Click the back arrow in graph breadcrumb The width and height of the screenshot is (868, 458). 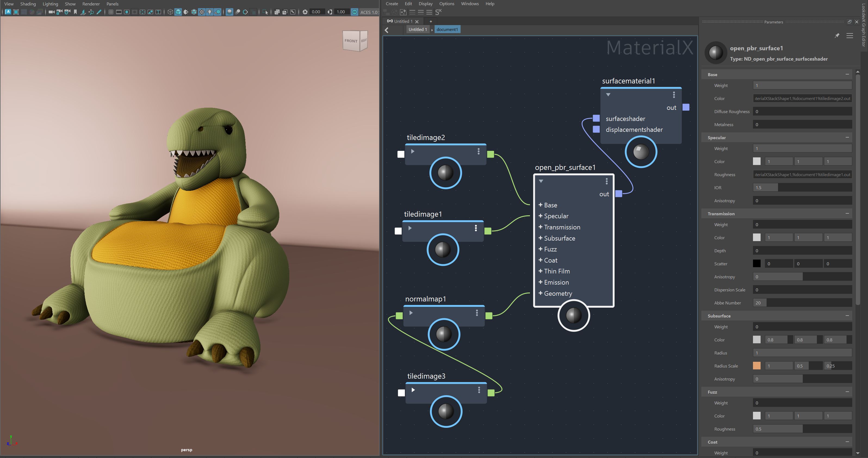(387, 30)
